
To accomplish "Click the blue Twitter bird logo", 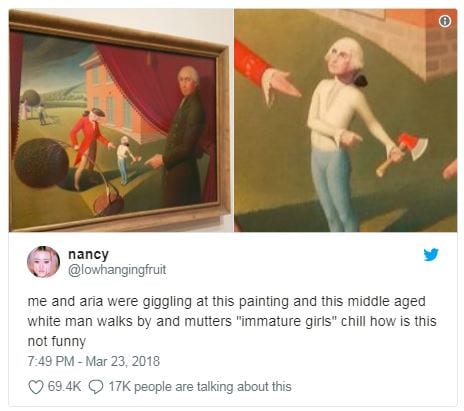I will 431,255.
